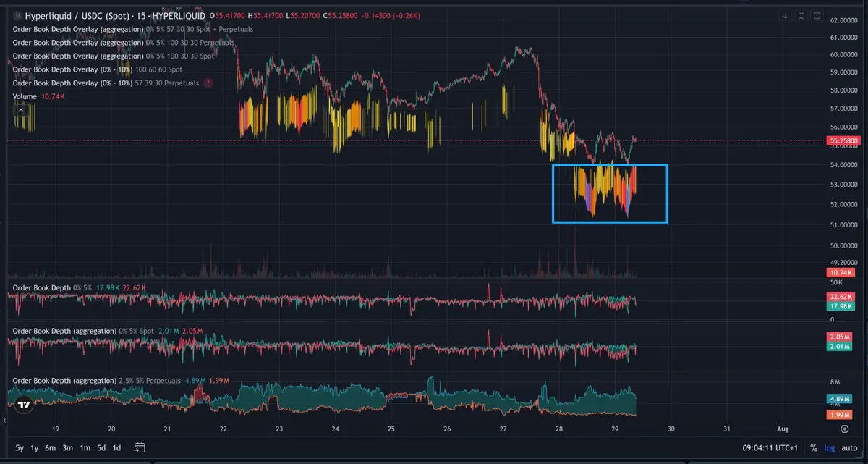Click the 60.00000 price scale label
This screenshot has height=464, width=868.
pos(843,54)
